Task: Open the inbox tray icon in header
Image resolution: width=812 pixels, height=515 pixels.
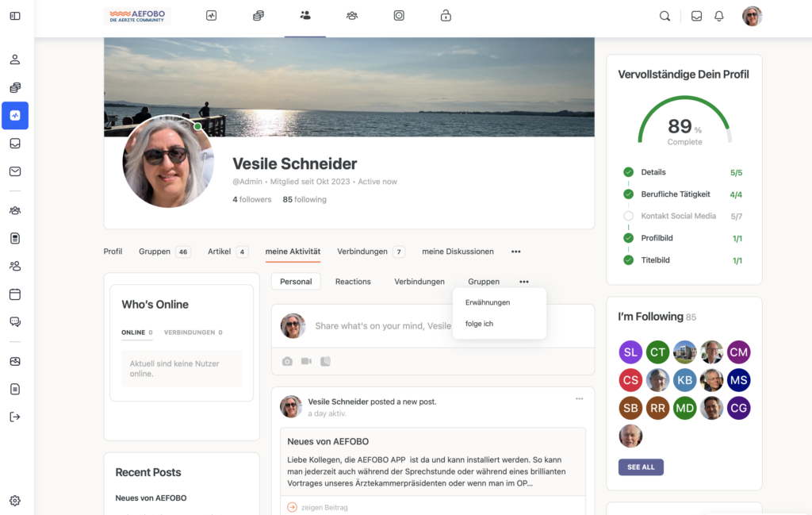Action: point(696,16)
